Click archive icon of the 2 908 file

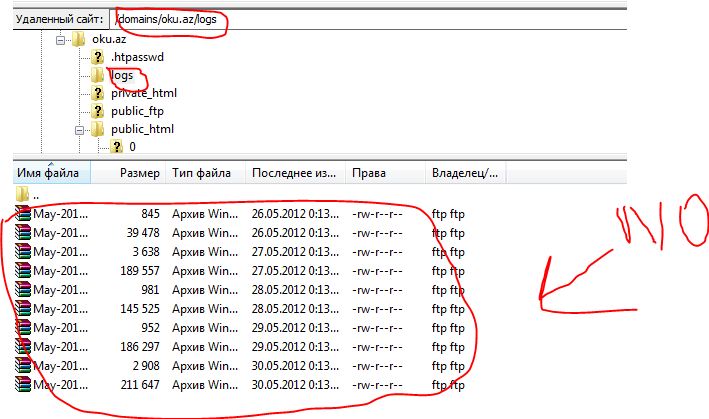[x=23, y=365]
